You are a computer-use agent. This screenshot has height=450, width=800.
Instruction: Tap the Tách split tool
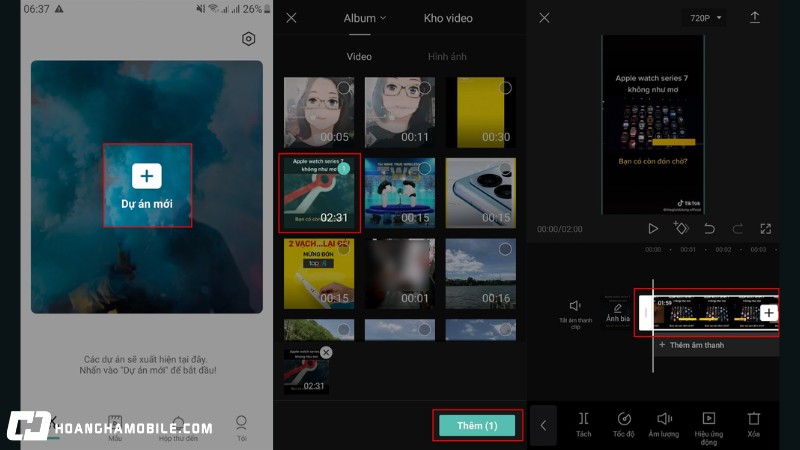584,424
